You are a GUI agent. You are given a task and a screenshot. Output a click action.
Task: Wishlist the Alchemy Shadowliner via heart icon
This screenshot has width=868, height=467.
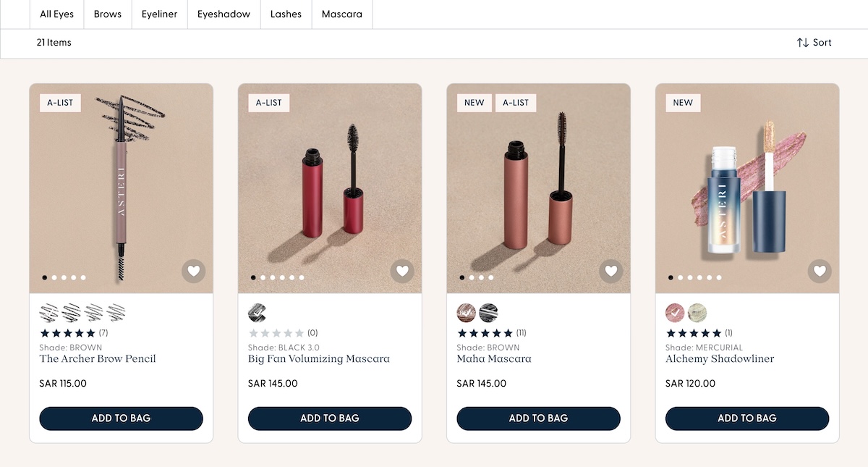click(x=820, y=272)
